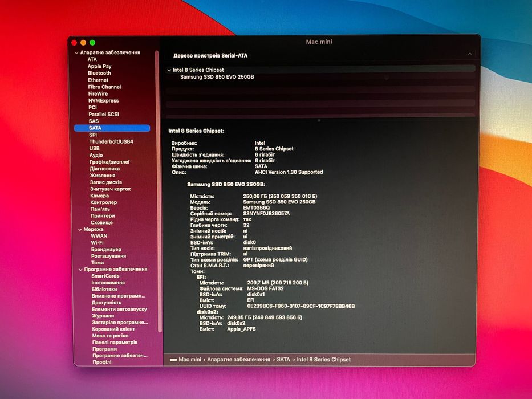Select USB in the hardware list
The width and height of the screenshot is (532, 399).
(x=94, y=148)
